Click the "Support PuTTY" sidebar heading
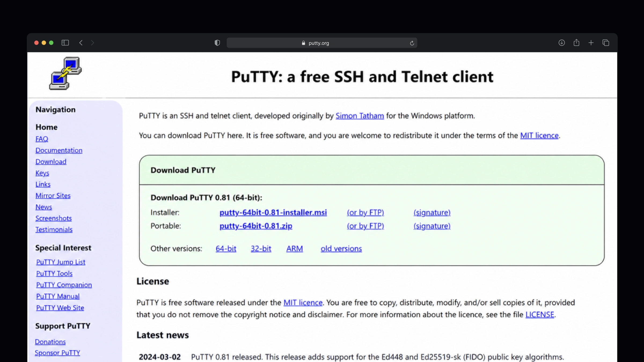 point(63,326)
